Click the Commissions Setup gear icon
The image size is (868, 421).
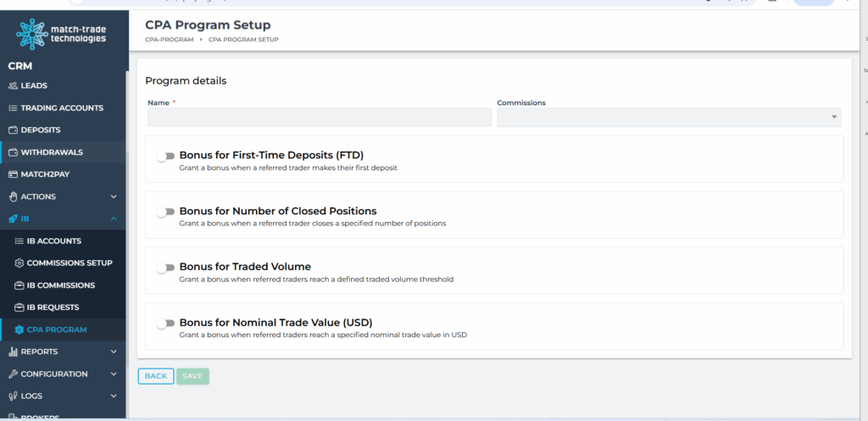click(19, 263)
